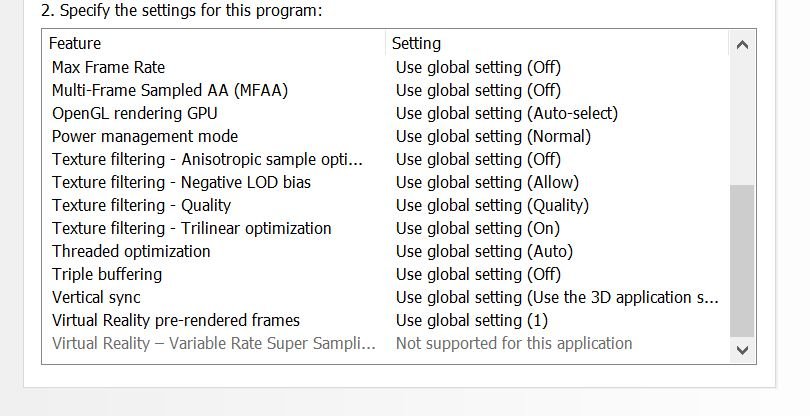Select the Threaded optimization row
Image resolution: width=810 pixels, height=416 pixels.
click(x=131, y=251)
